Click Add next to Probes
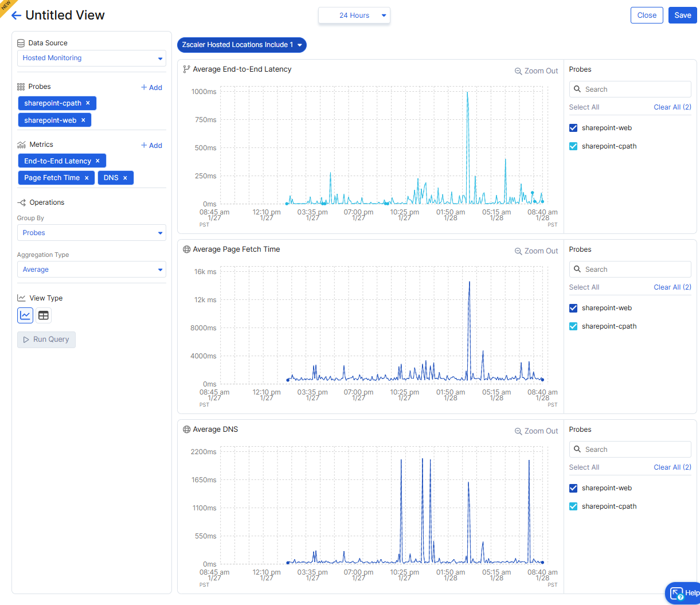The image size is (700, 605). click(152, 88)
